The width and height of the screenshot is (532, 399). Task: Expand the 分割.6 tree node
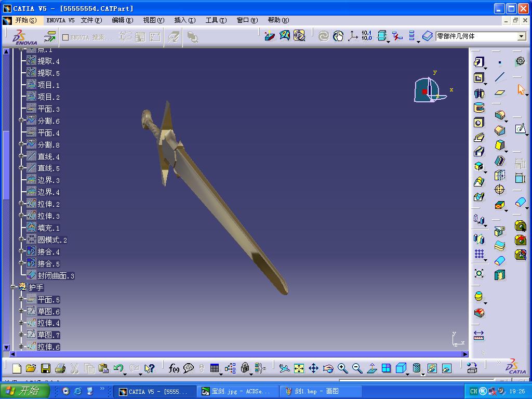pos(21,120)
